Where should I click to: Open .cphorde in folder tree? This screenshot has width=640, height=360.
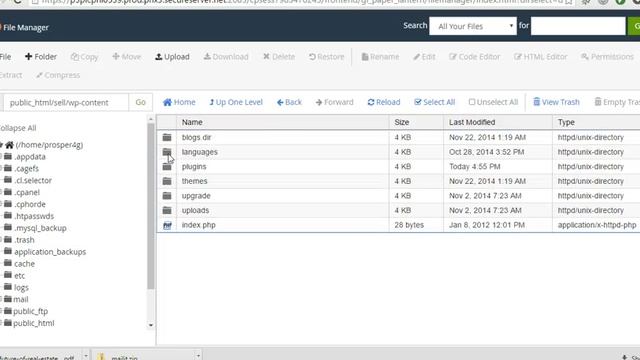click(30, 204)
